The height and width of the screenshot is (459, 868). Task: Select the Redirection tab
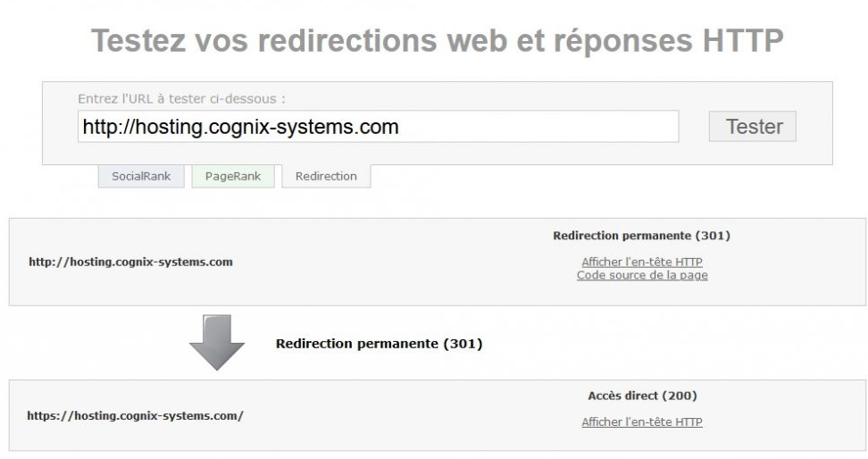[x=326, y=176]
